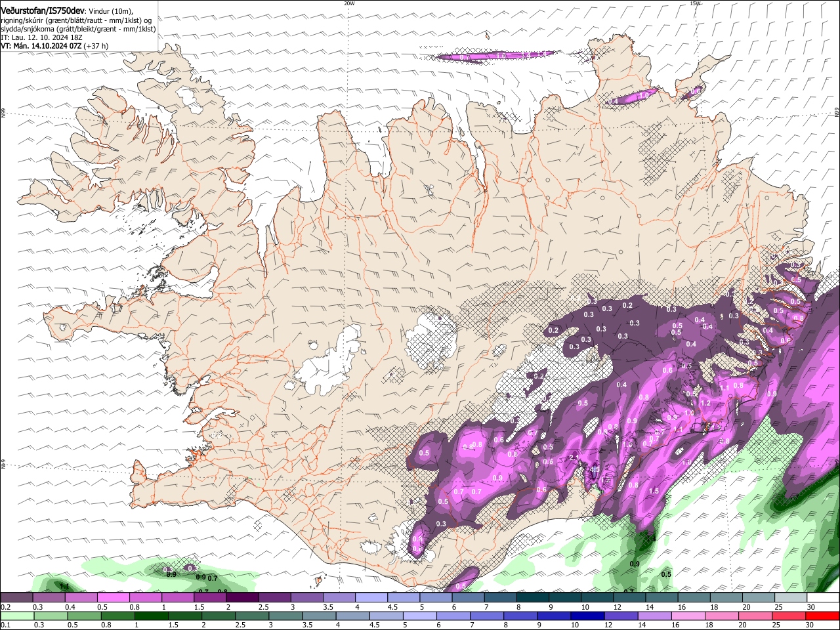The image size is (840, 630).
Task: Click the '2.5' label in the top legend row
Action: click(264, 607)
